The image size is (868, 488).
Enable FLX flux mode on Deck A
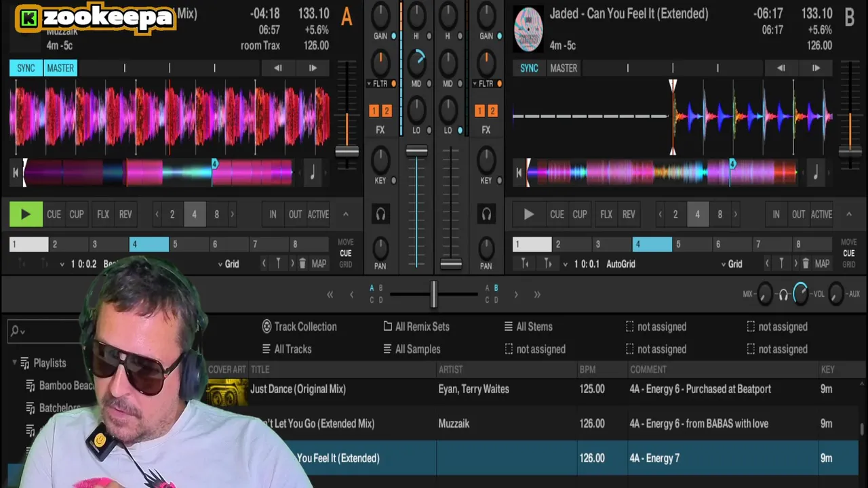tap(103, 214)
